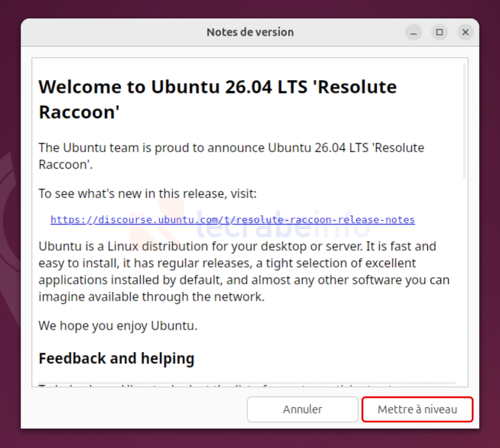Click the Feedback and helping heading

click(116, 358)
